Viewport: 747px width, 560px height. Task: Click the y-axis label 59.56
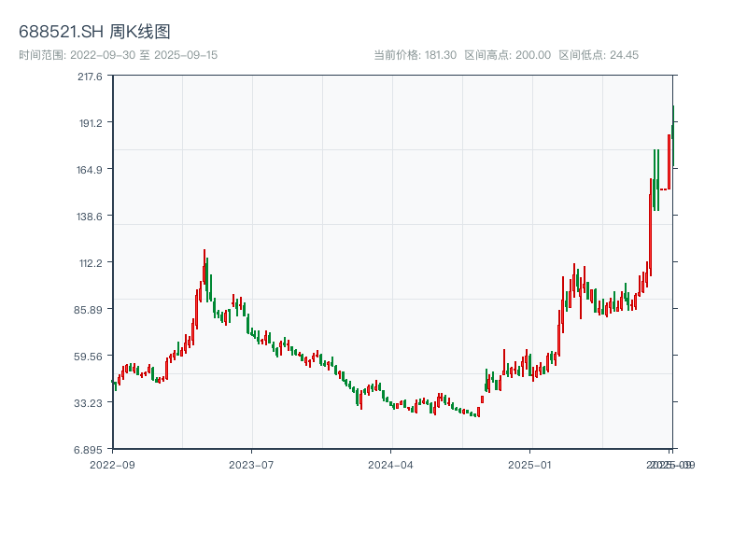pos(88,357)
